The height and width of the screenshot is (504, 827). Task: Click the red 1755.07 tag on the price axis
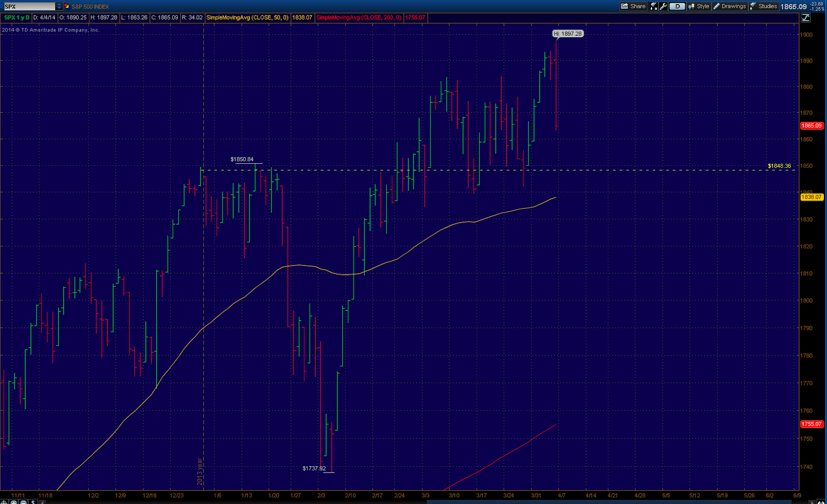[811, 424]
